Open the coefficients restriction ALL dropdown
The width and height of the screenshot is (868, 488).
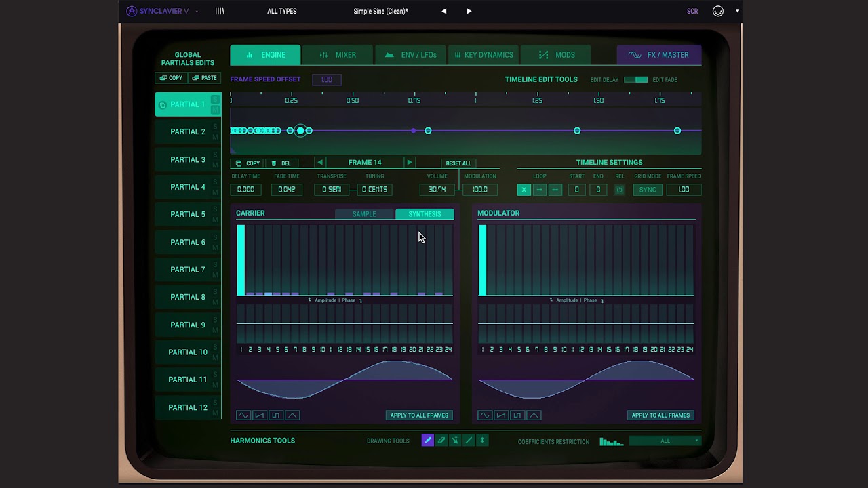coord(665,441)
